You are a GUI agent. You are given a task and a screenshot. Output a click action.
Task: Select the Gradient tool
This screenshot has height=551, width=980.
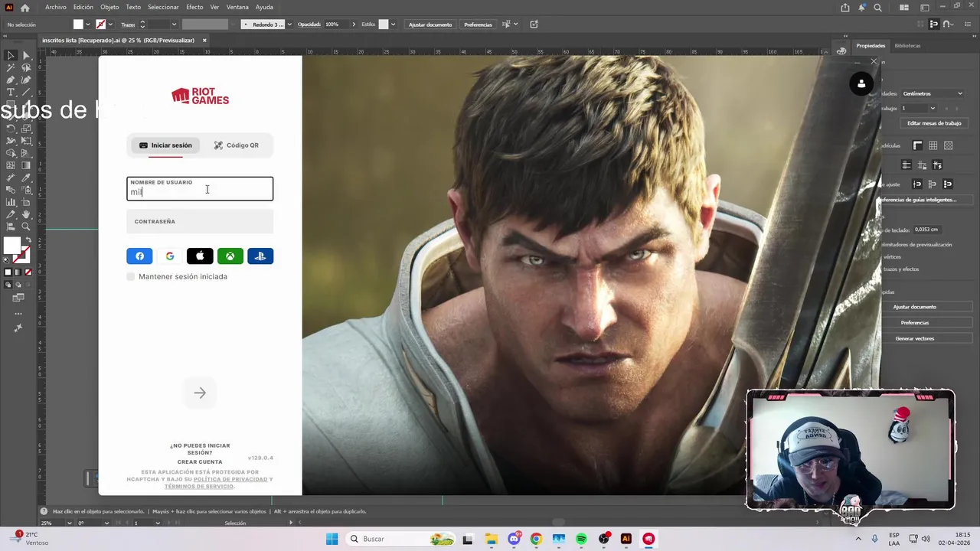[26, 165]
